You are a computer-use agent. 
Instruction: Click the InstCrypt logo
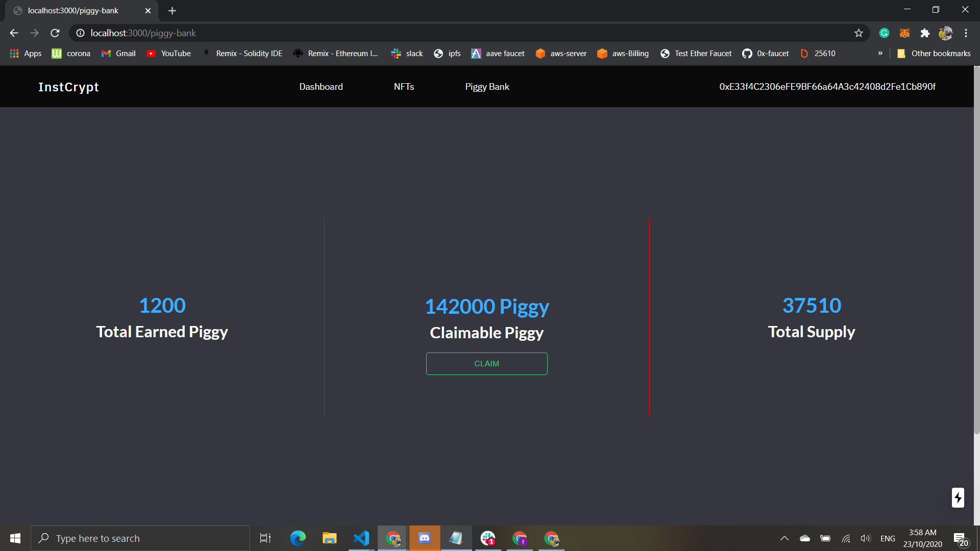68,87
